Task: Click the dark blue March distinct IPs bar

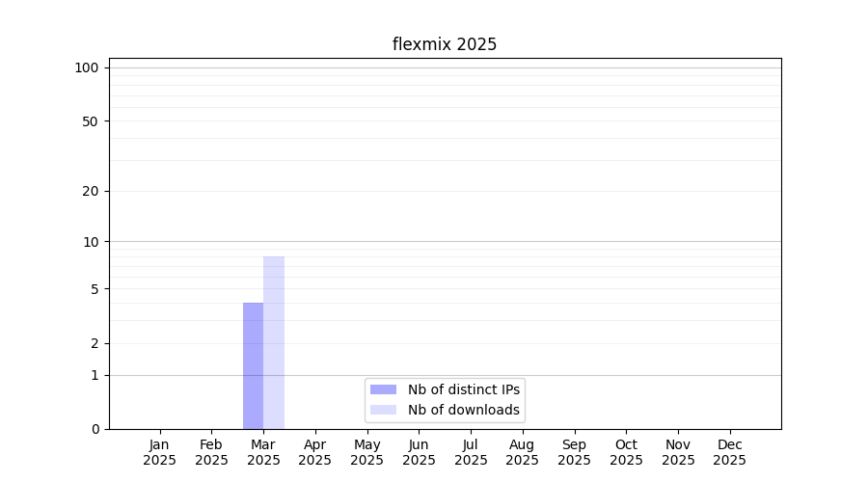Action: (253, 366)
